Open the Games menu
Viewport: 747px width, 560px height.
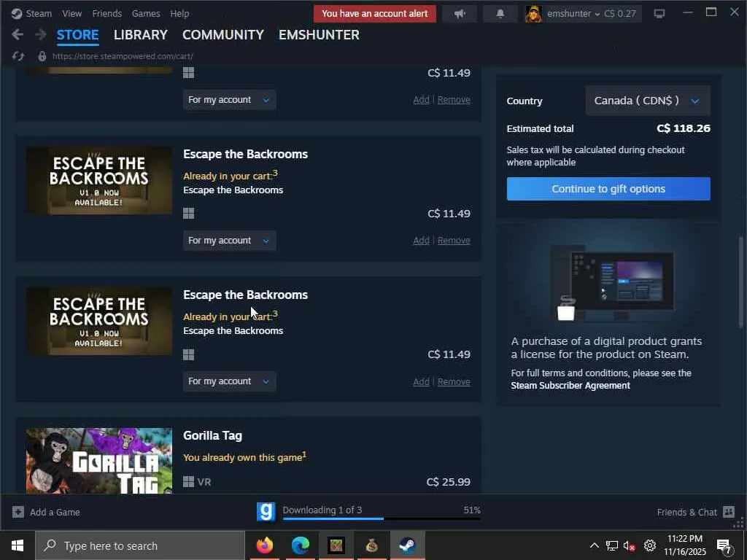146,13
